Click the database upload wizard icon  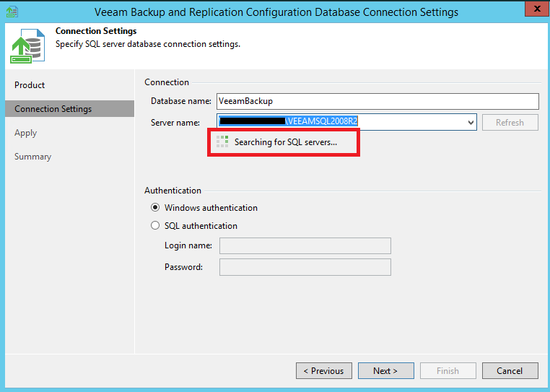(x=27, y=46)
